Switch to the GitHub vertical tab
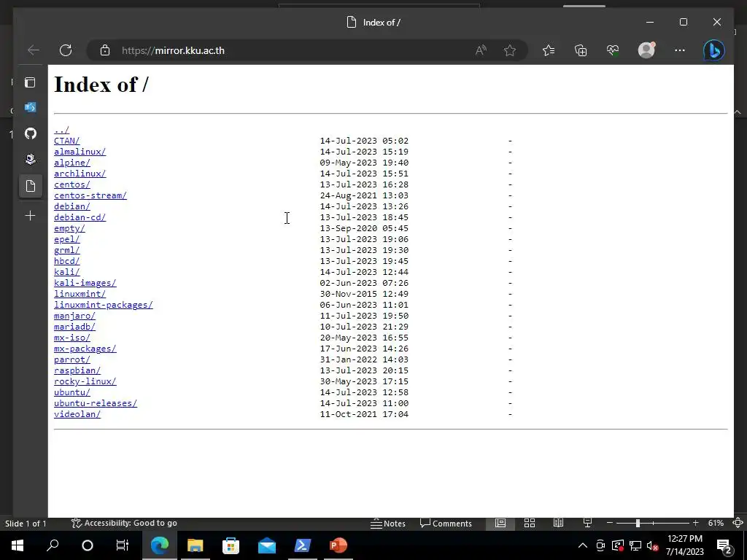The image size is (747, 560). [30, 133]
